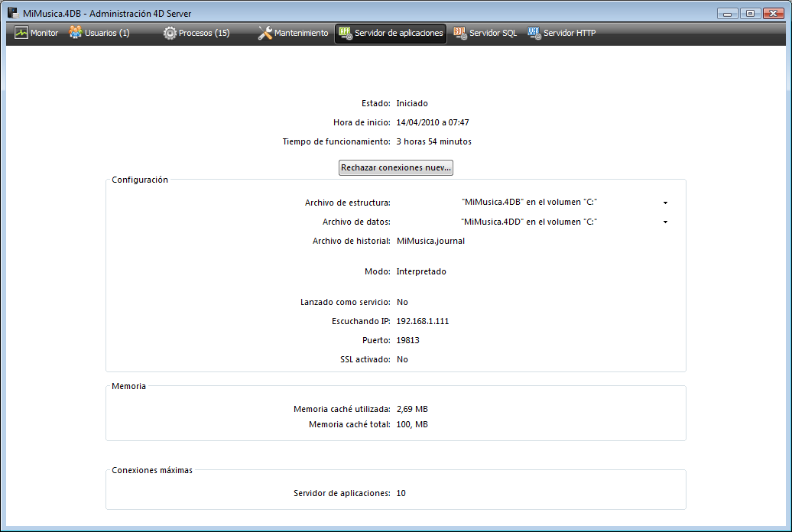
Task: Expand the Archivo de datos dropdown arrow
Action: click(665, 222)
